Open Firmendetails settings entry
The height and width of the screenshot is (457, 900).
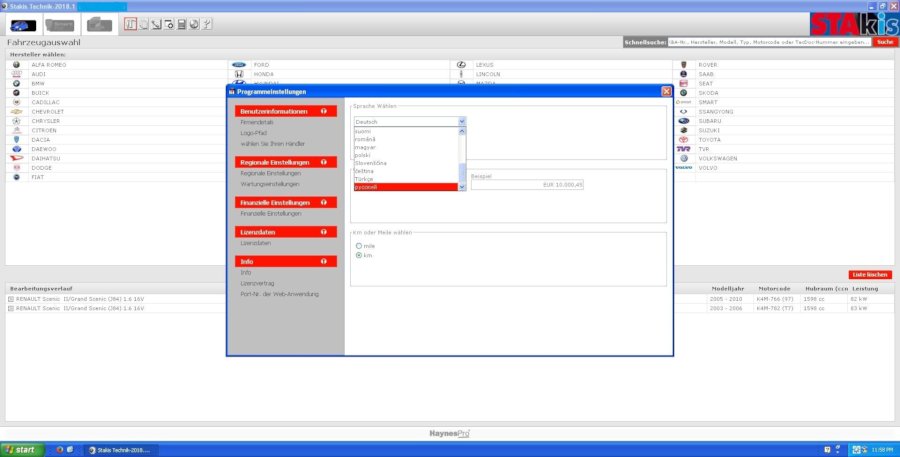click(x=257, y=121)
